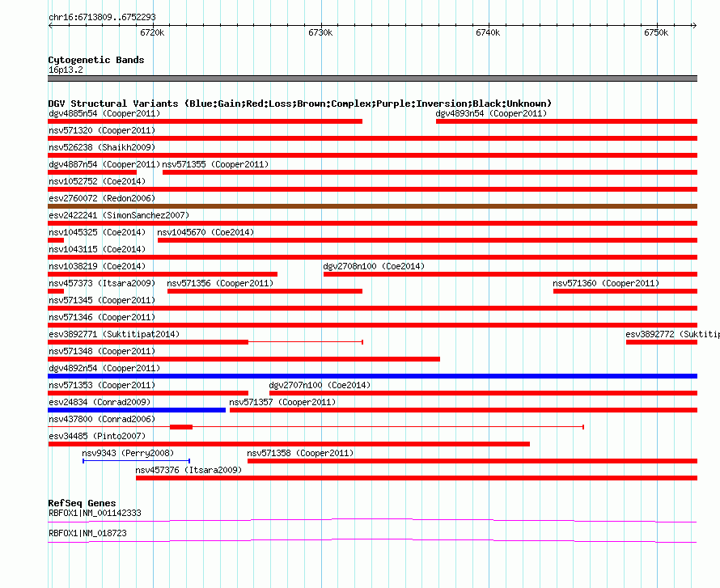This screenshot has width=720, height=588.
Task: Select the dgv4887n54 (Cooper2011) label
Action: tap(104, 164)
